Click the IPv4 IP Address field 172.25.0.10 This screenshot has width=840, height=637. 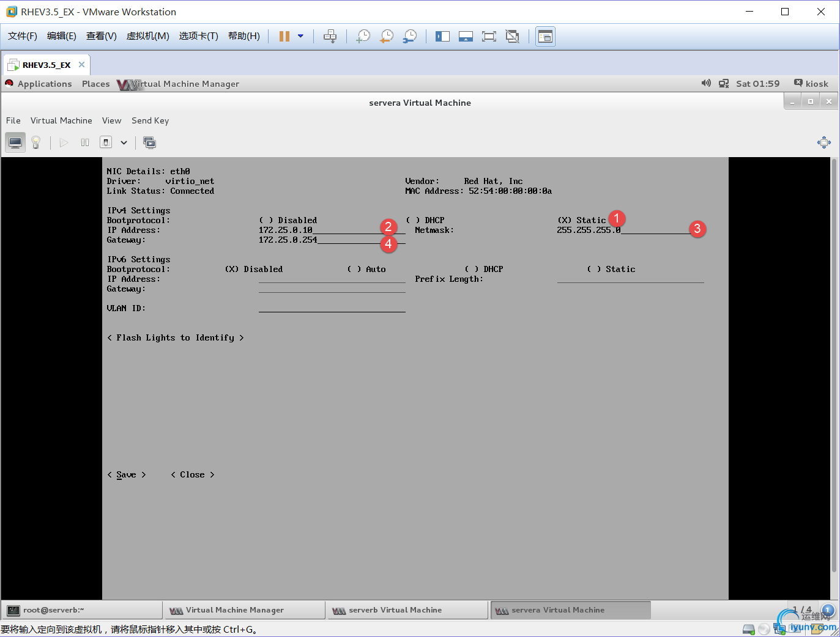tap(332, 230)
